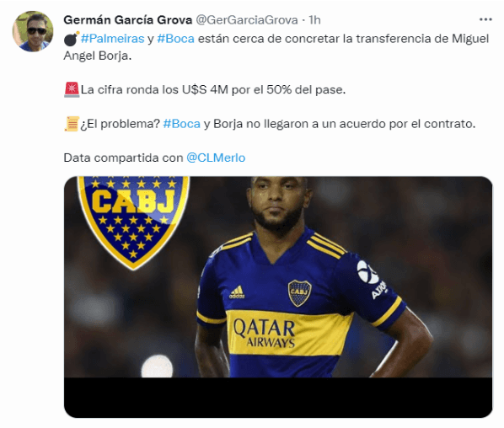The height and width of the screenshot is (428, 504).
Task: Open the first #Boca hashtag link
Action: [176, 39]
